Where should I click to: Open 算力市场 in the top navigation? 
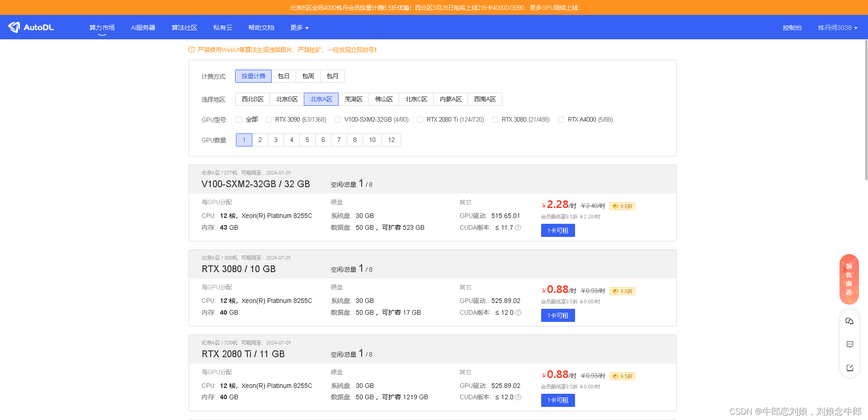coord(102,28)
